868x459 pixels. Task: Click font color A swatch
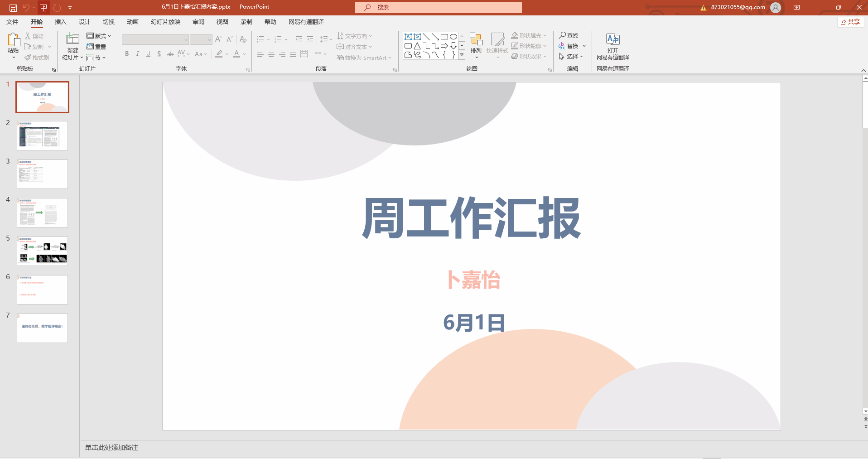click(x=236, y=54)
